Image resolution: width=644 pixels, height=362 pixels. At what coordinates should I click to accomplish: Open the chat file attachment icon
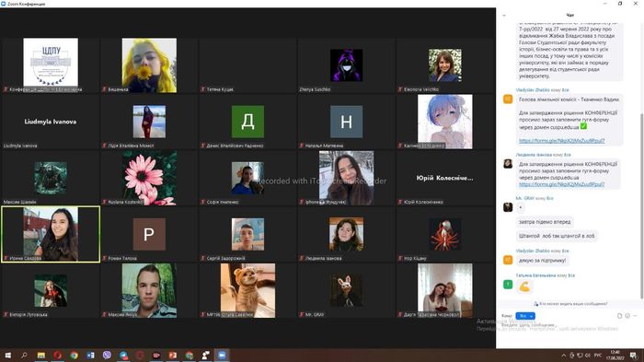click(x=619, y=316)
